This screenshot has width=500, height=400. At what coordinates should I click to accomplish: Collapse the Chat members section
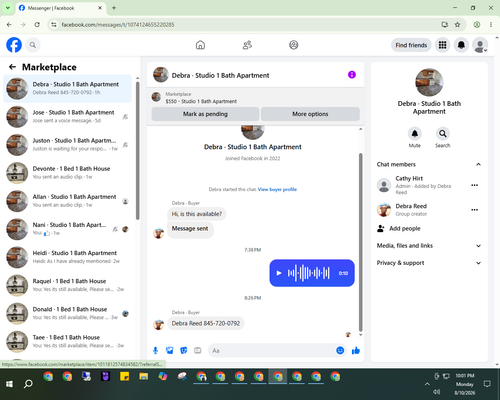point(429,164)
